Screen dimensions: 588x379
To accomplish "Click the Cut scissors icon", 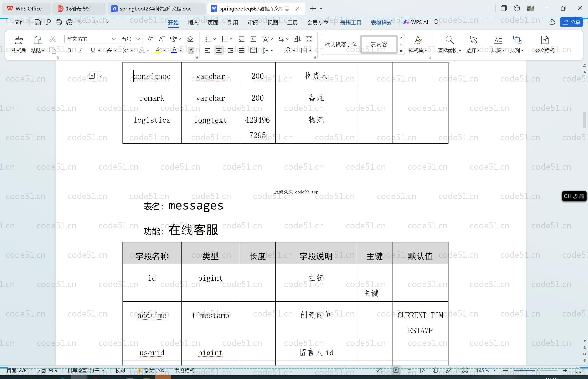I will (x=53, y=39).
